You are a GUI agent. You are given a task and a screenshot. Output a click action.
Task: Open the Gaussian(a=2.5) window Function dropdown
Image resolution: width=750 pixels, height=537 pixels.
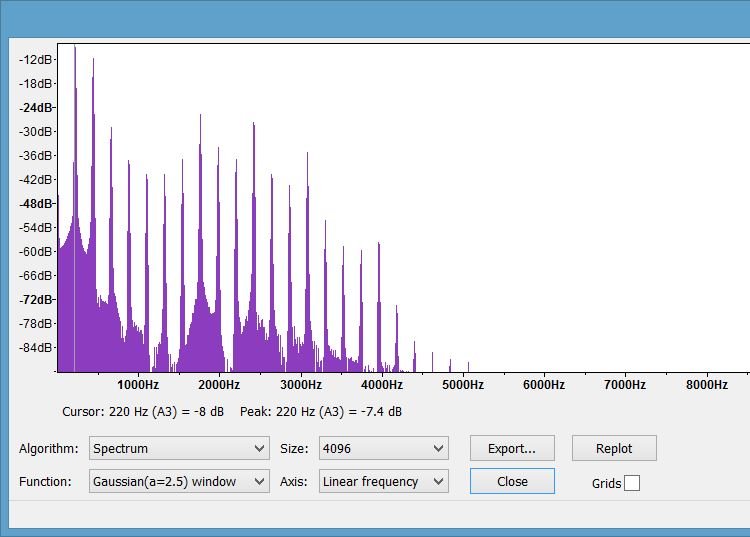179,481
